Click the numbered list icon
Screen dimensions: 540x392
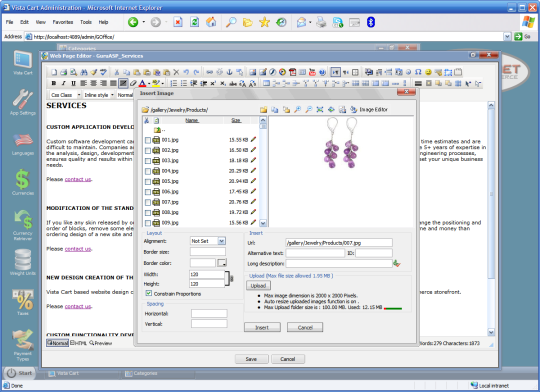coord(174,83)
